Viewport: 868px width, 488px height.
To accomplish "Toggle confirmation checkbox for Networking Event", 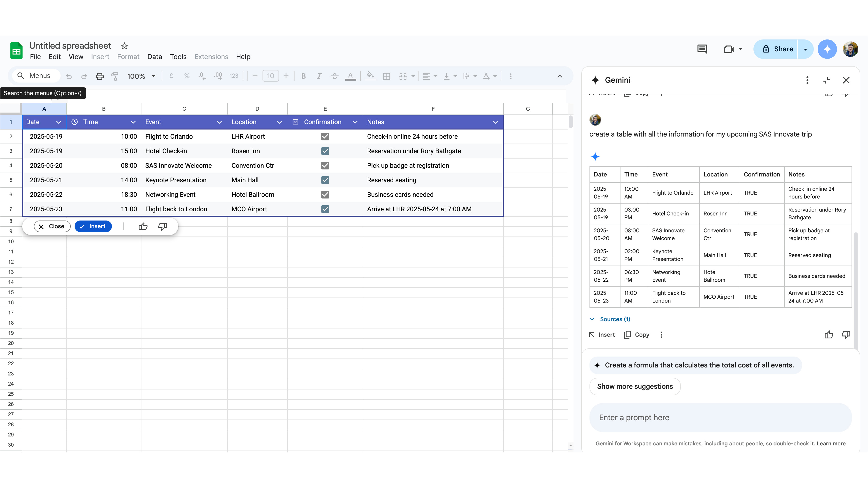I will tap(325, 194).
